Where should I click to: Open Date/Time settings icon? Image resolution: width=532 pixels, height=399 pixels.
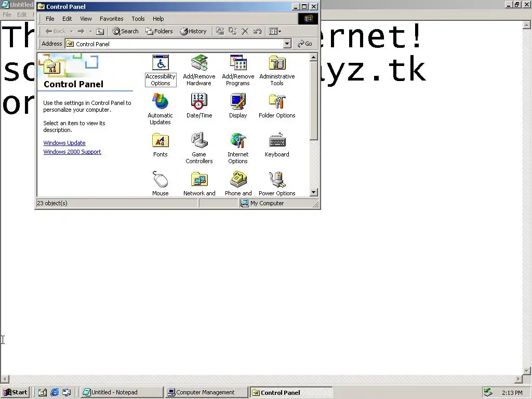(x=199, y=106)
